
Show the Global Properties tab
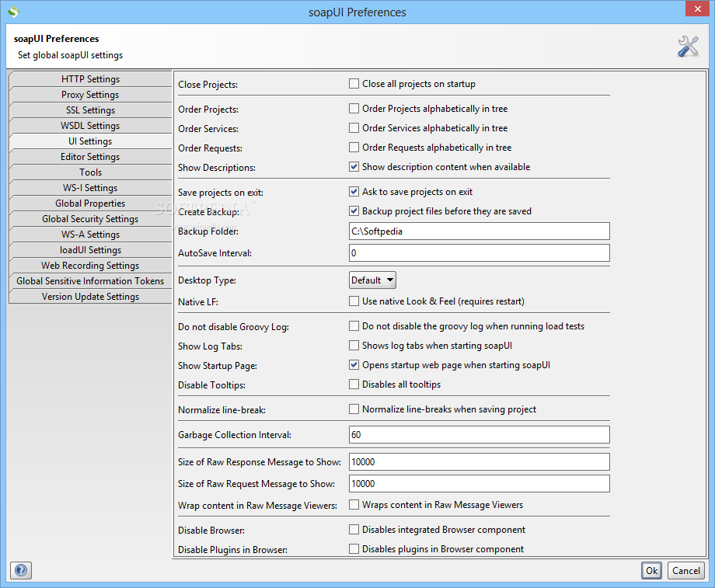(x=90, y=203)
